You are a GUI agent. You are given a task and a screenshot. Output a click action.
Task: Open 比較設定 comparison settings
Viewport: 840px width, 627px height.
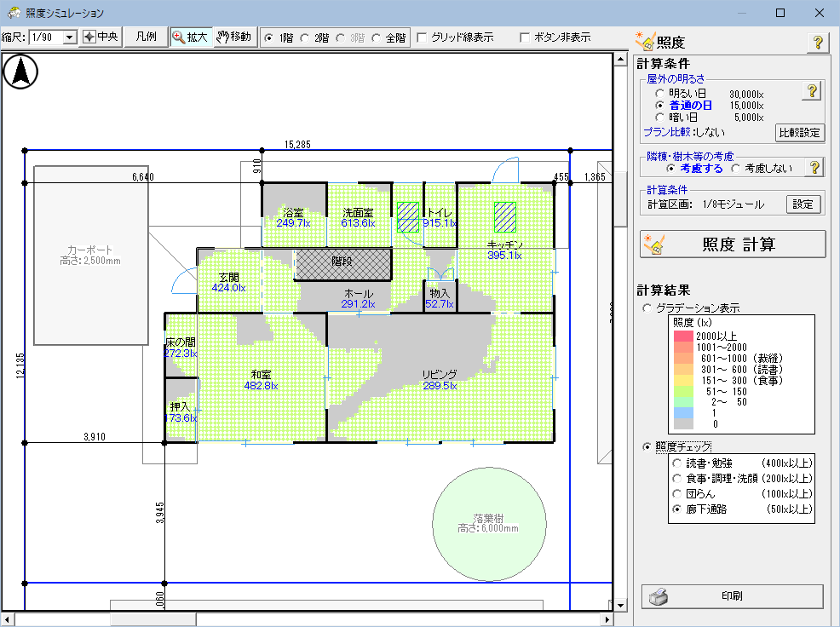pos(800,133)
